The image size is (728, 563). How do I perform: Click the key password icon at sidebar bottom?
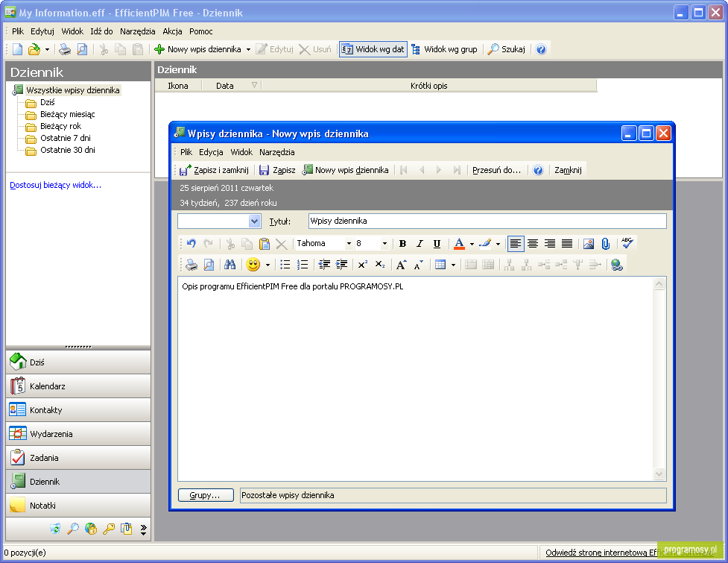[109, 529]
